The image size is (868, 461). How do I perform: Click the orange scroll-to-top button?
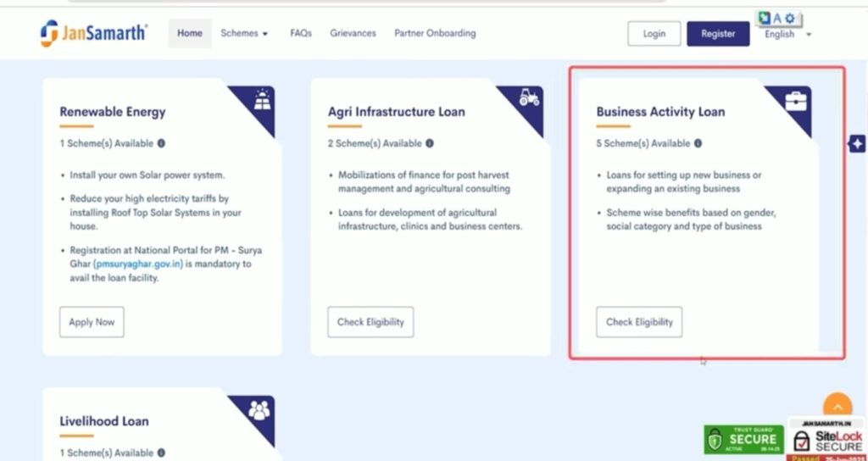pyautogui.click(x=837, y=408)
